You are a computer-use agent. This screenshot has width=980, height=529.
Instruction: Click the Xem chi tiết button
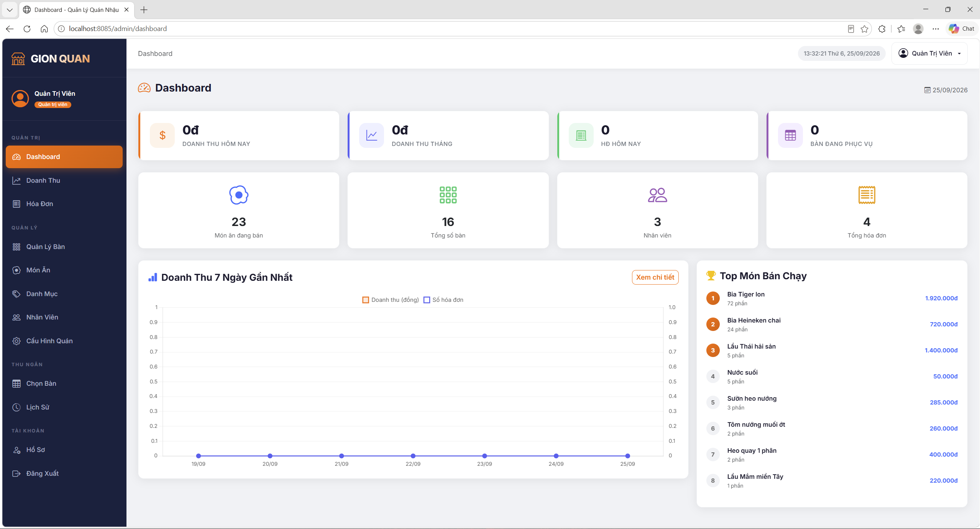655,277
